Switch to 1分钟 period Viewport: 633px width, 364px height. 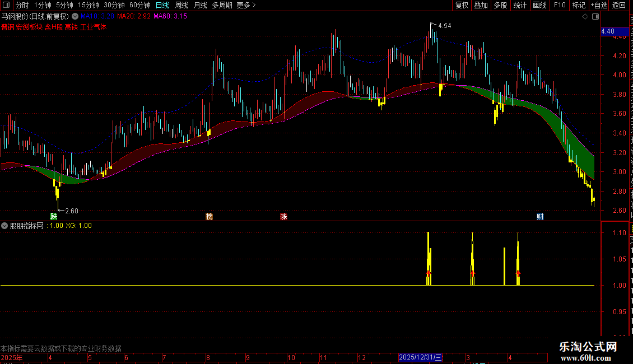coord(43,5)
